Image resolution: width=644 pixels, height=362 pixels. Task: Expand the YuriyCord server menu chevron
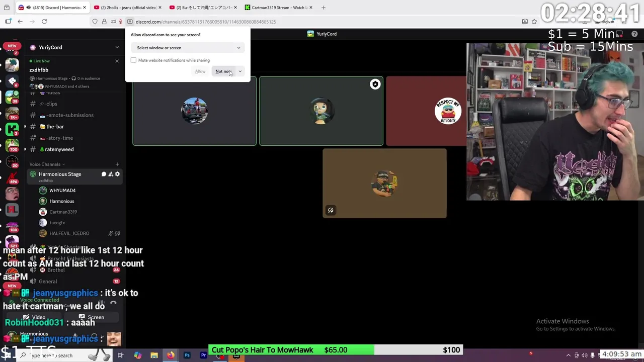(117, 47)
